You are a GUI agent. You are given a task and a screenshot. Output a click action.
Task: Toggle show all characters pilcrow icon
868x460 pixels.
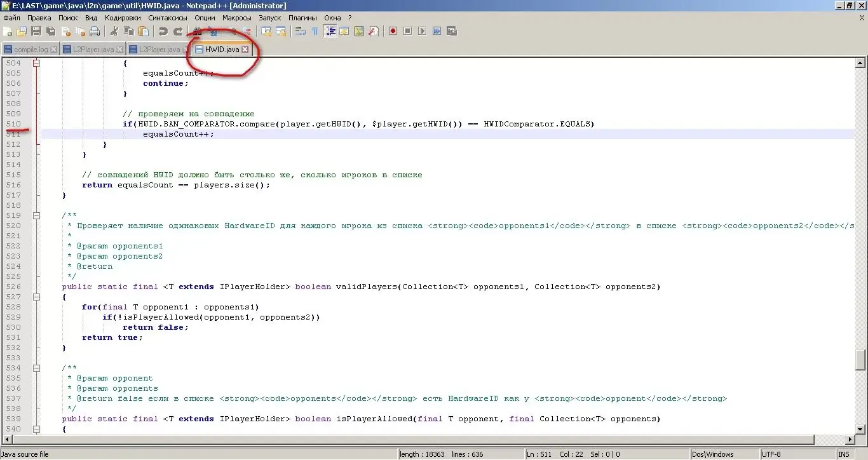point(315,31)
